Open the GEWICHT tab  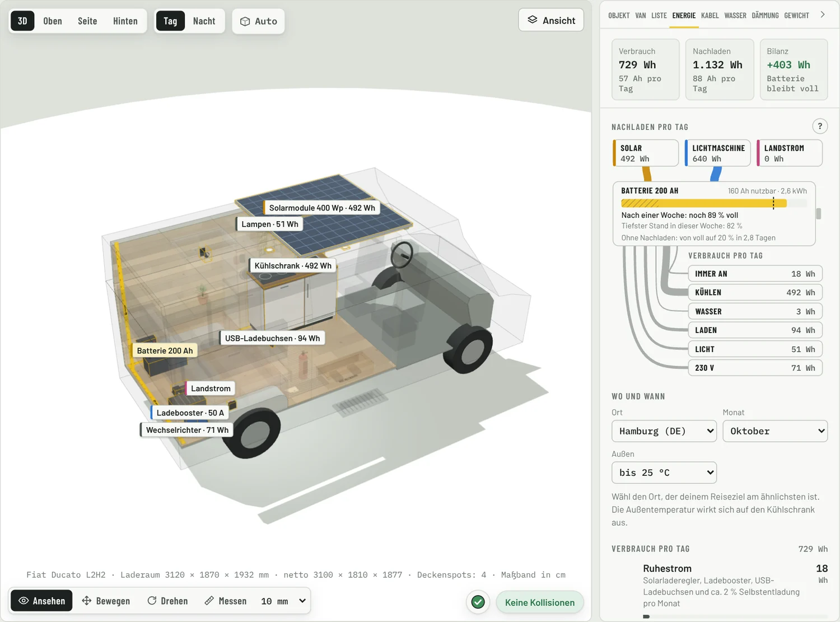click(796, 16)
